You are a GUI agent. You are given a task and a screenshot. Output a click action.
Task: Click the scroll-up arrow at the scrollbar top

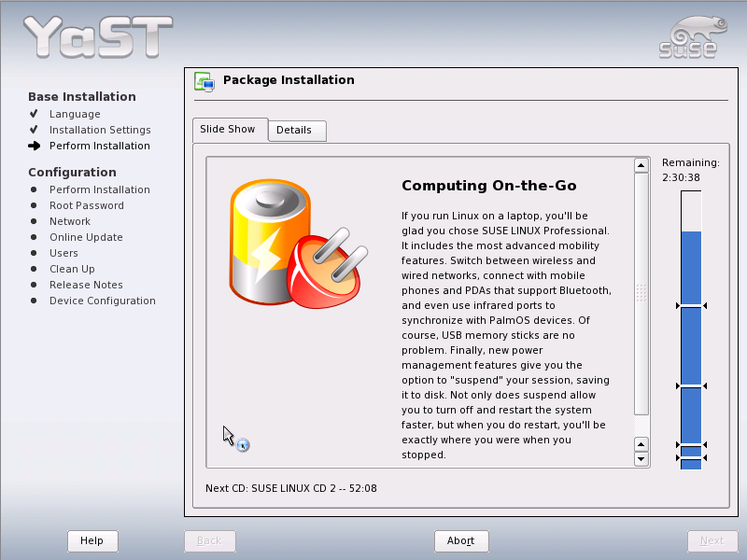(641, 166)
